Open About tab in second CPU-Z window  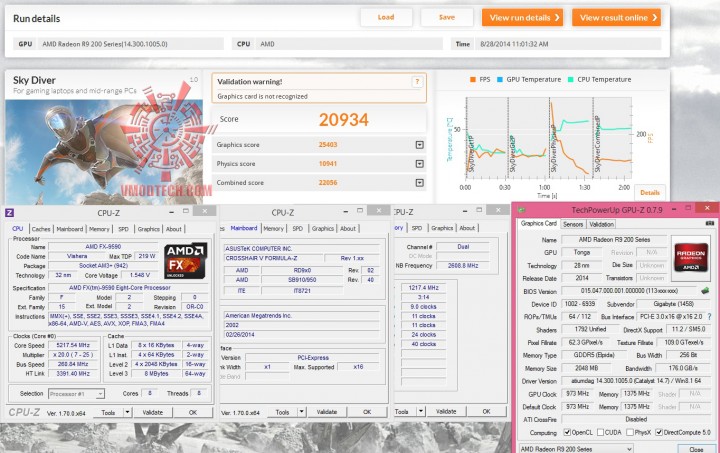(348, 228)
